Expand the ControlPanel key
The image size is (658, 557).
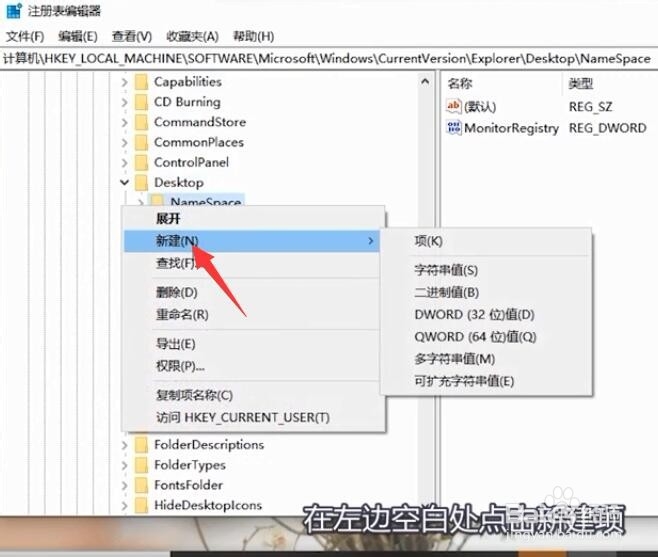point(124,162)
